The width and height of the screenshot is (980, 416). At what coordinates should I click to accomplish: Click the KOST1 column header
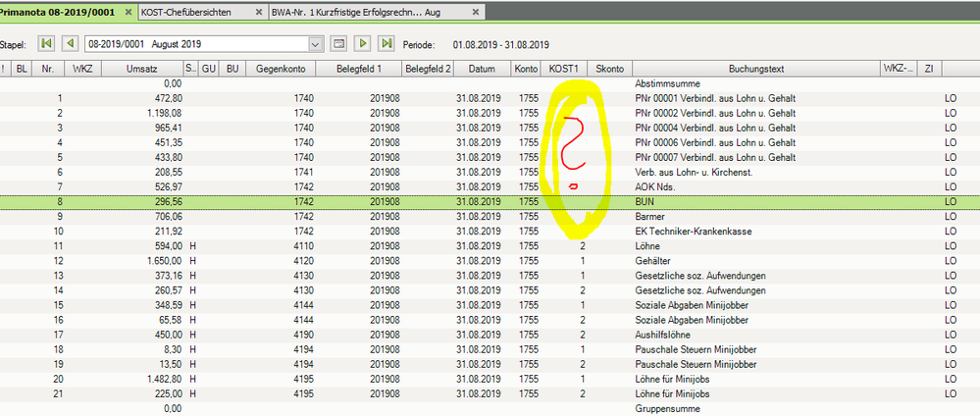pyautogui.click(x=563, y=69)
